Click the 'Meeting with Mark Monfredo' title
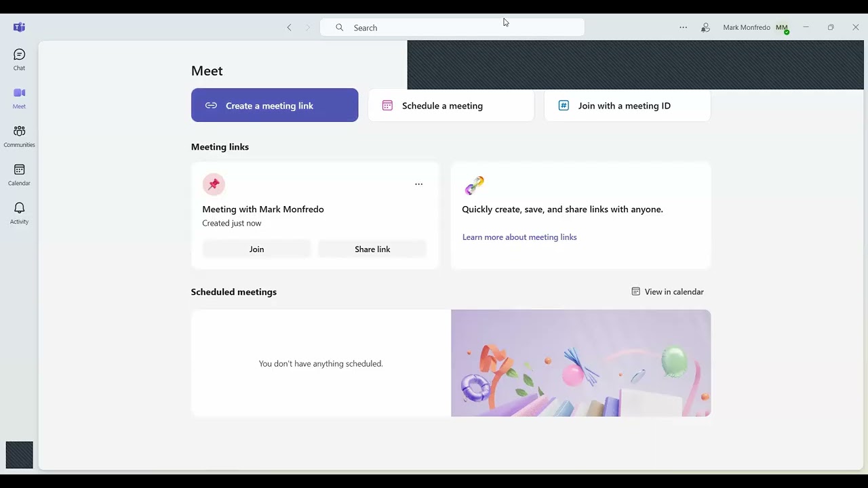The height and width of the screenshot is (488, 868). tap(263, 209)
